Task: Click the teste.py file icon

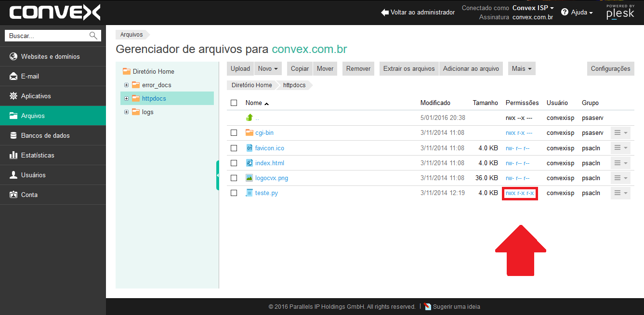Action: [x=250, y=193]
